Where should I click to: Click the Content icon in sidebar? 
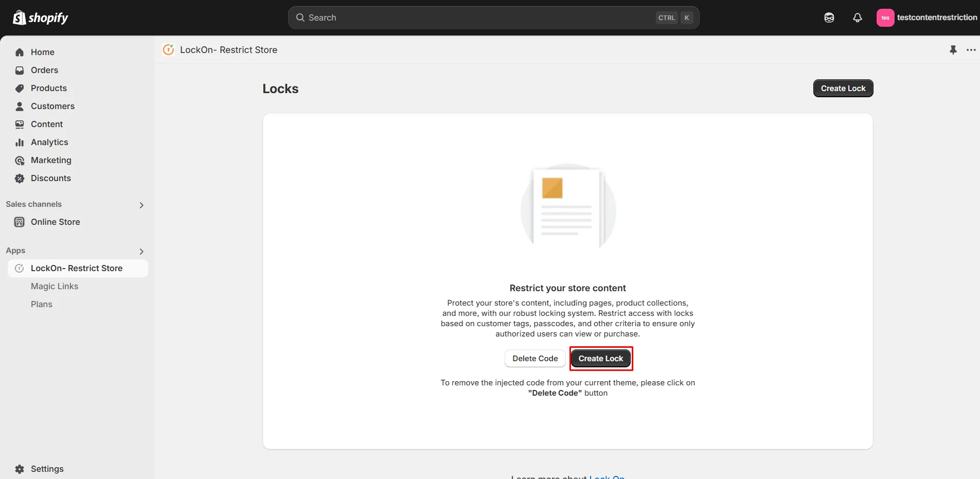pyautogui.click(x=20, y=125)
